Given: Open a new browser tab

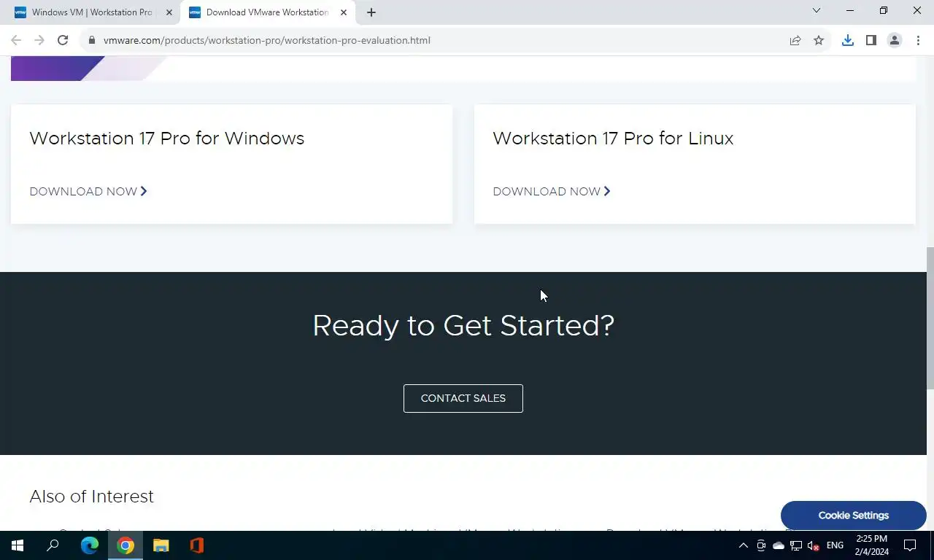Looking at the screenshot, I should [x=371, y=12].
